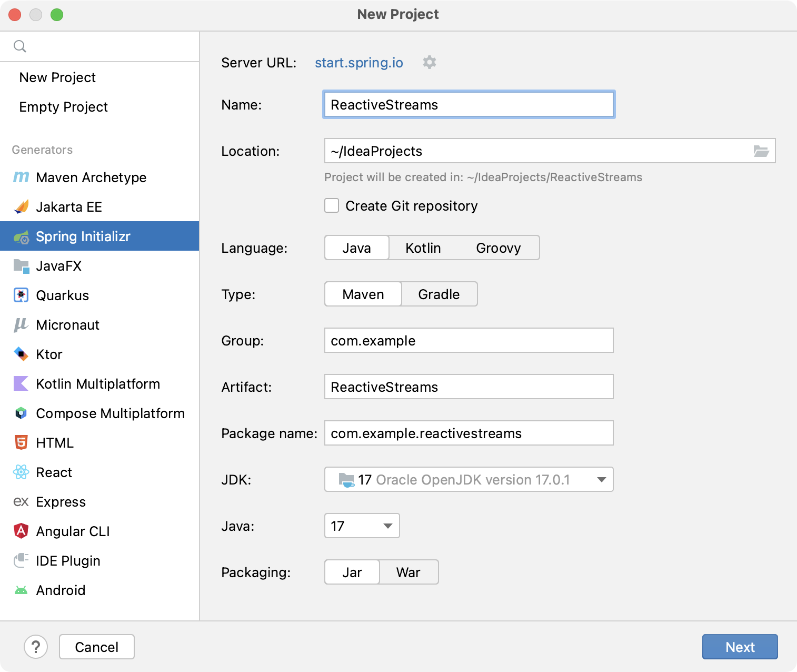Click the Express ex icon
Image resolution: width=797 pixels, height=672 pixels.
click(21, 501)
